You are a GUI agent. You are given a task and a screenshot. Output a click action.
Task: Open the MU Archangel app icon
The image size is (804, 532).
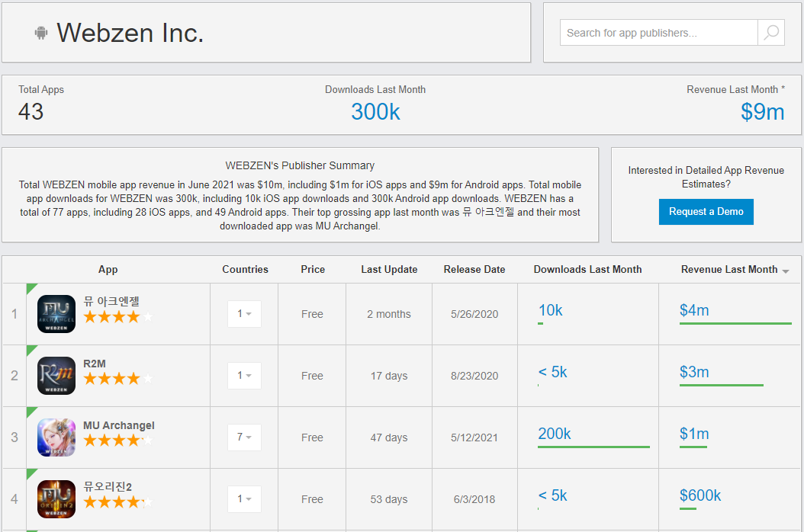pos(56,437)
